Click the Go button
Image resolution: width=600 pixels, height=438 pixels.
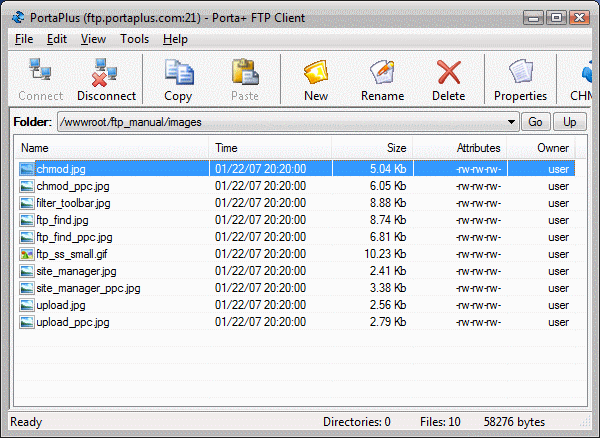[535, 122]
